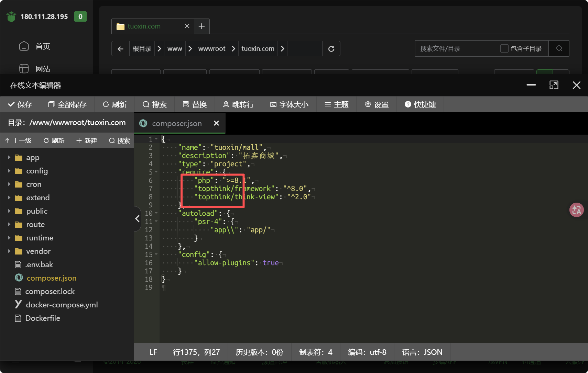Click the 保存 save toolbar button
Viewport: 588px width, 373px height.
[20, 104]
